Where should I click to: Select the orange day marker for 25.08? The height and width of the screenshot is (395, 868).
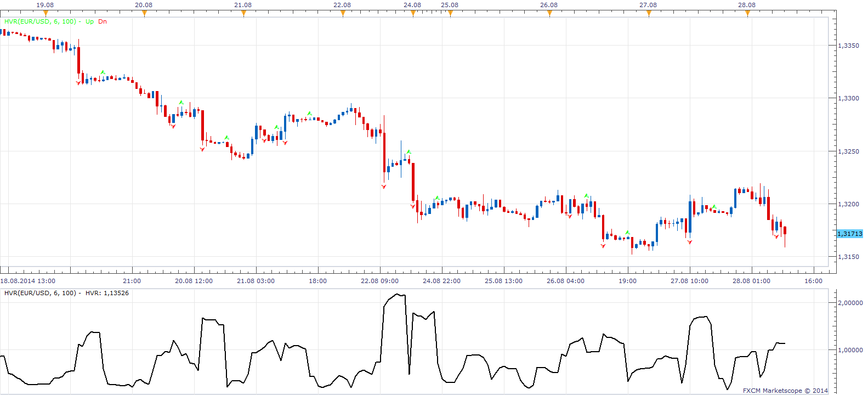(450, 14)
